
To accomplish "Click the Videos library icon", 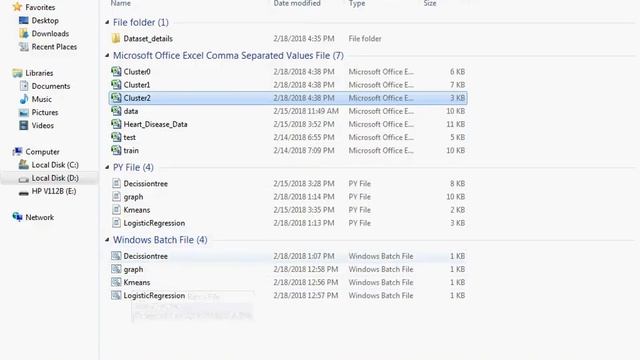I will point(24,125).
